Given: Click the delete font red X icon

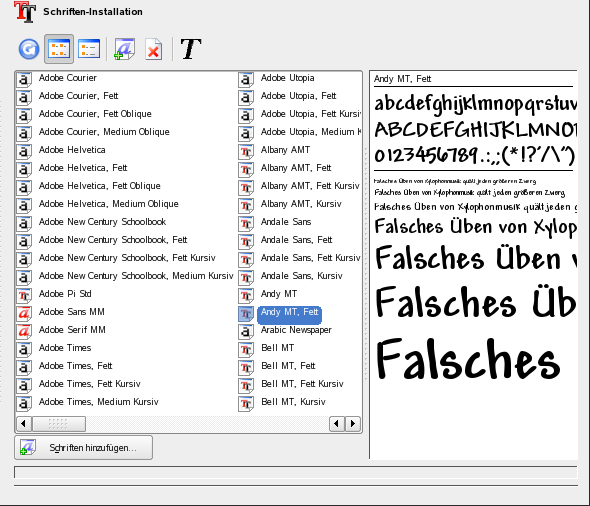Looking at the screenshot, I should 154,49.
